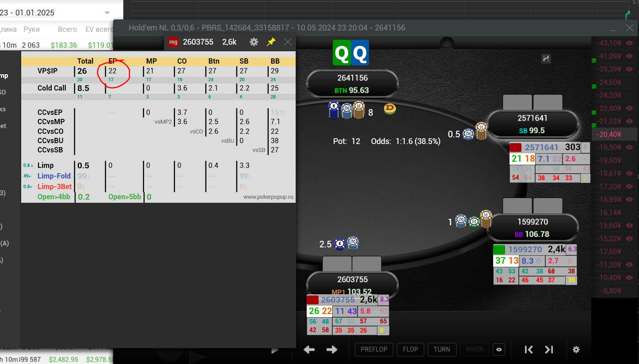Toggle the eye on the -29,39¥ hand
639x364 pixels.
[630, 69]
